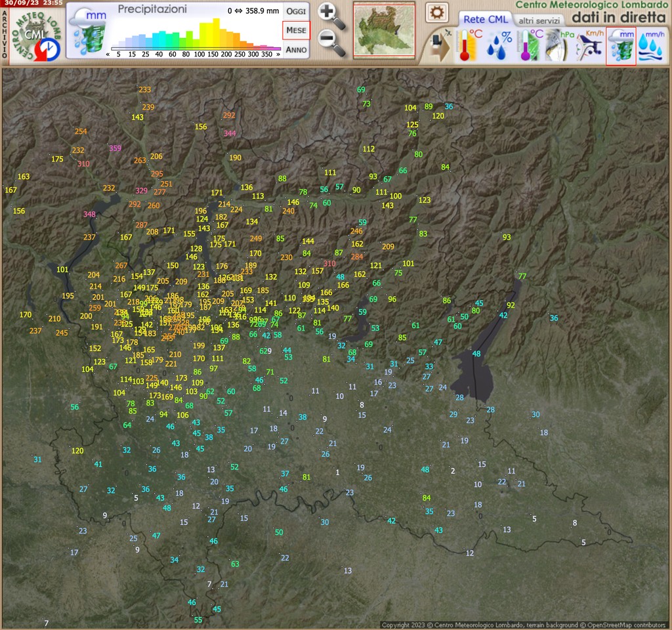Select station reading 287
The height and width of the screenshot is (630, 672).
[142, 225]
